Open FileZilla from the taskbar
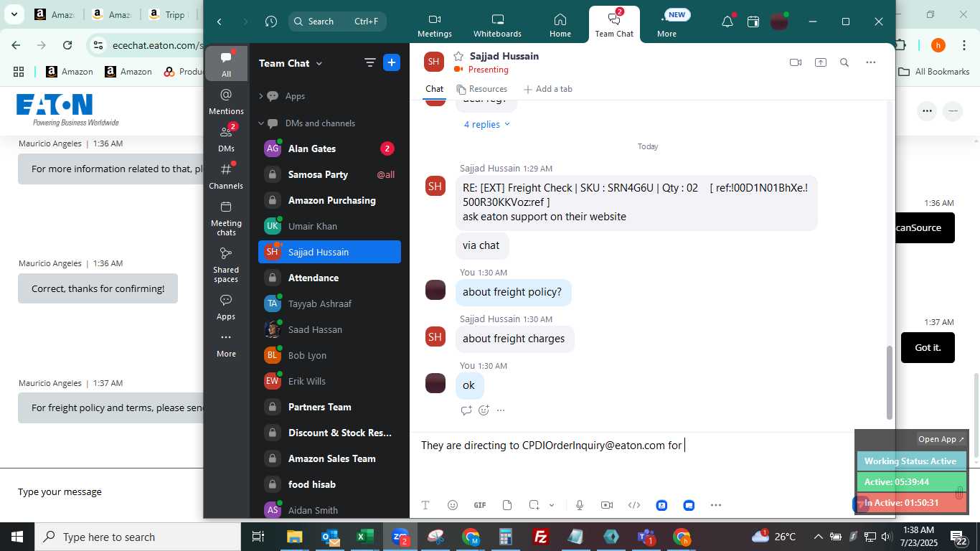Viewport: 980px width, 551px height. (x=541, y=537)
